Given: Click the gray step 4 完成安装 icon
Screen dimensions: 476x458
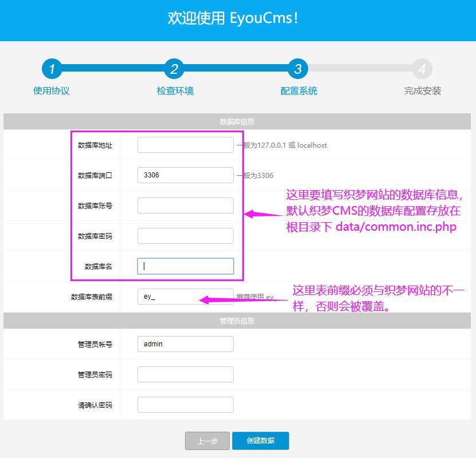Looking at the screenshot, I should 422,70.
